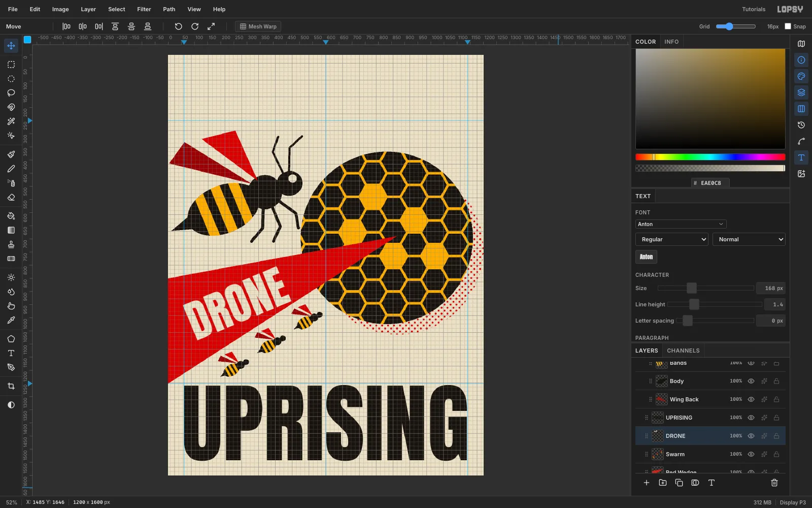
Task: Select the Swarm layer thumbnail
Action: [x=658, y=454]
